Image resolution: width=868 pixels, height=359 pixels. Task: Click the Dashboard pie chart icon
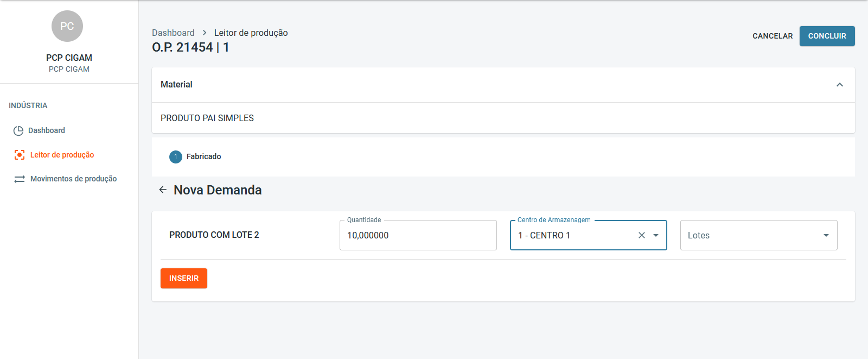pos(18,131)
